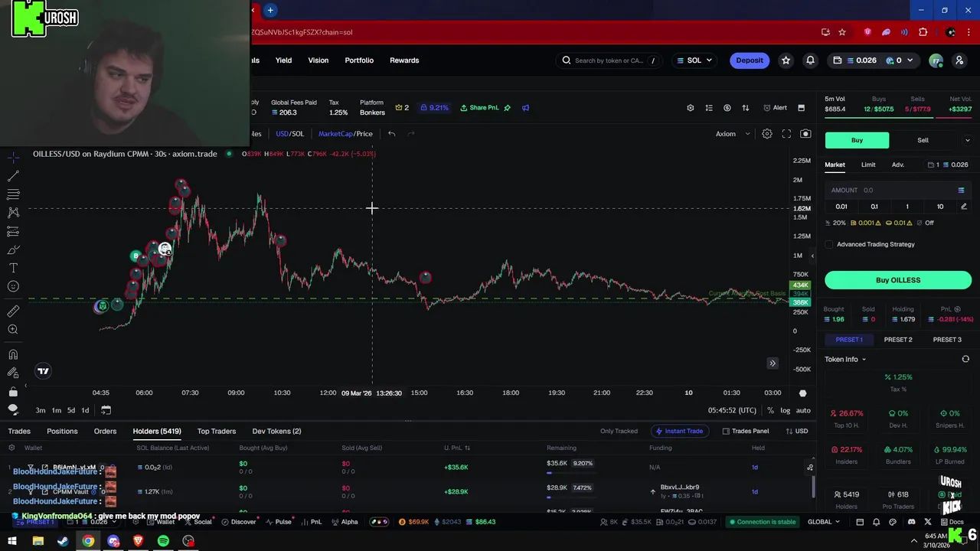The height and width of the screenshot is (551, 980).
Task: Collapse the Token Info section
Action: pyautogui.click(x=845, y=360)
